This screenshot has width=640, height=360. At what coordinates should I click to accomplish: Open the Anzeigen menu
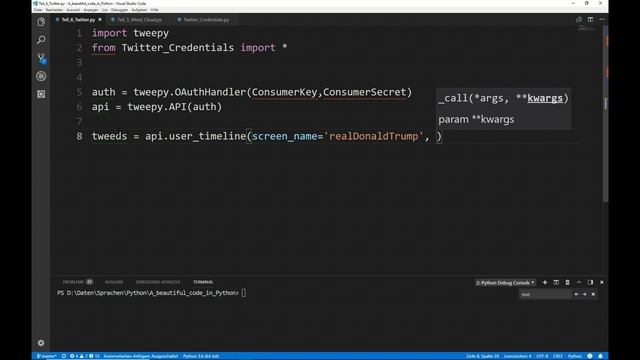[x=91, y=10]
